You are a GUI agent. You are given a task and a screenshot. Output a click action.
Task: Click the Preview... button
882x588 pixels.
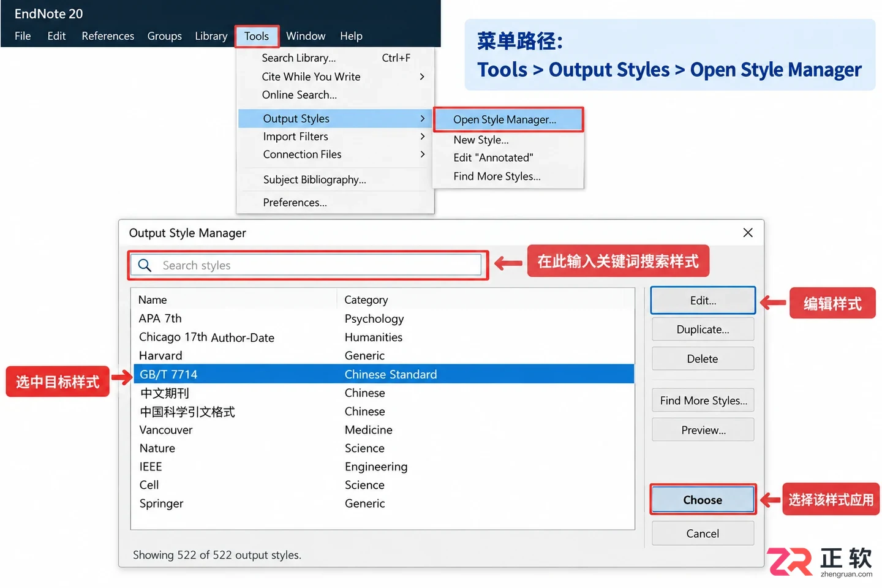tap(703, 430)
